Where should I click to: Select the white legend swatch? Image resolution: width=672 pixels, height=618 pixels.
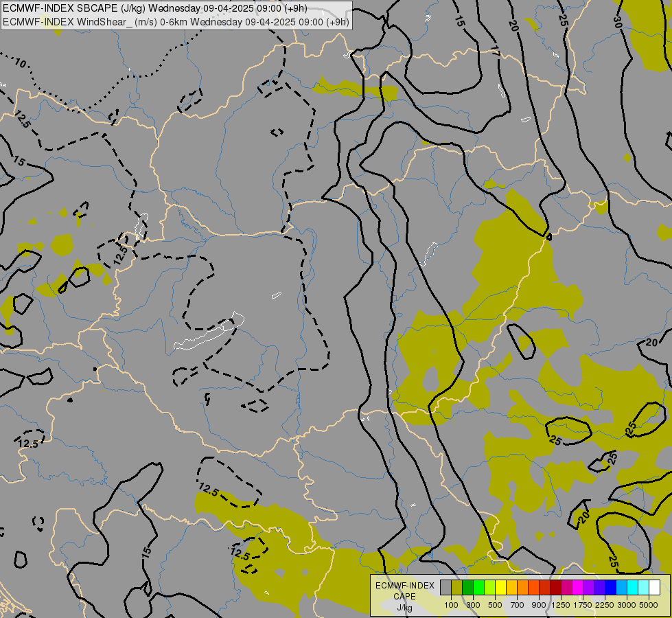pyautogui.click(x=654, y=587)
